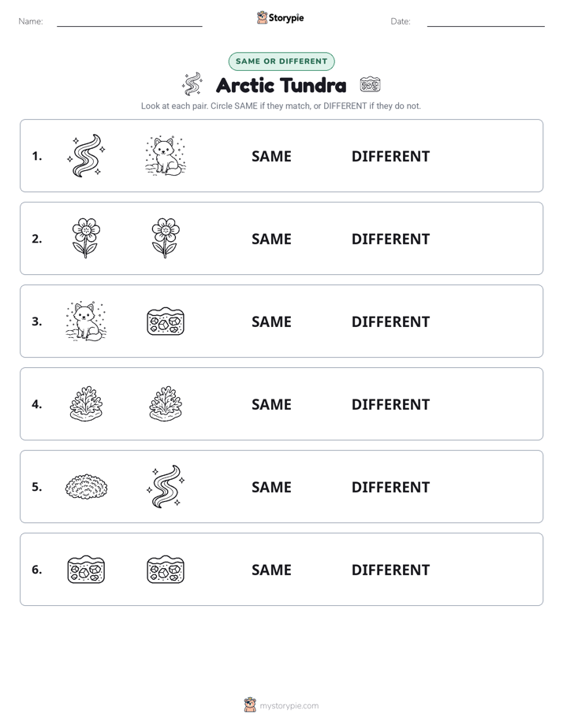This screenshot has height=728, width=563.
Task: Click the Storypie logo at top
Action: coord(281,17)
